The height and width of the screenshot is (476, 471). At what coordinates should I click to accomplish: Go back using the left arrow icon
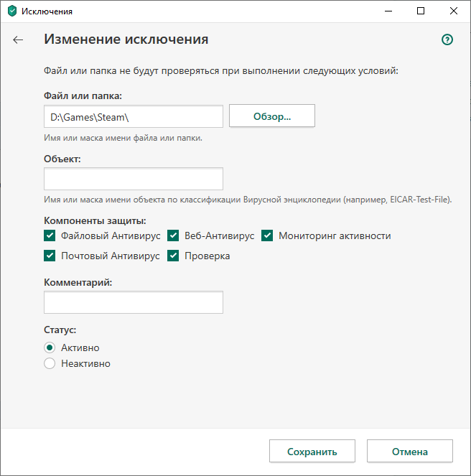[x=18, y=39]
